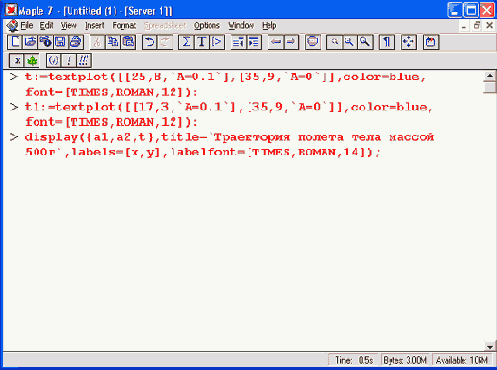Click the vertical scrollbar down arrow

[489, 347]
